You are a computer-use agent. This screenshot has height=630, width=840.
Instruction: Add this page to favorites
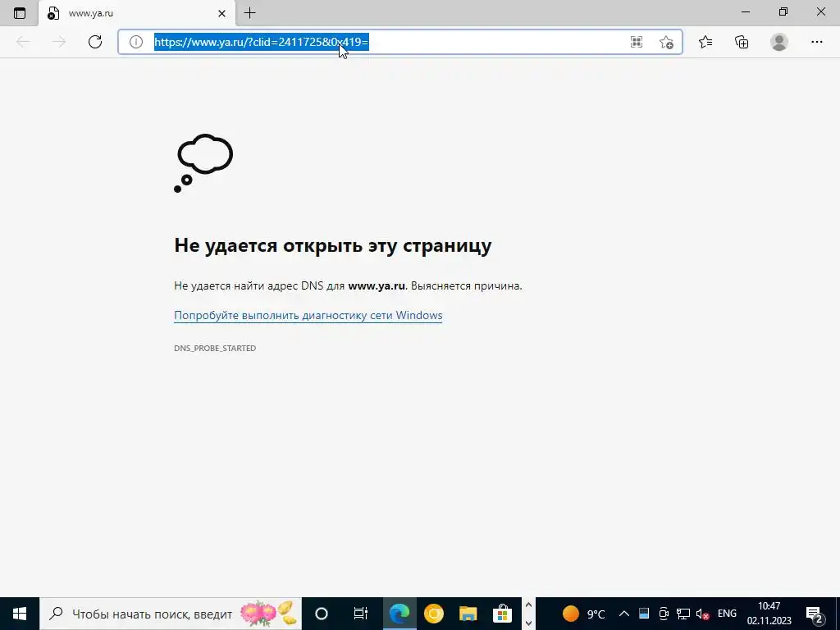(x=666, y=42)
